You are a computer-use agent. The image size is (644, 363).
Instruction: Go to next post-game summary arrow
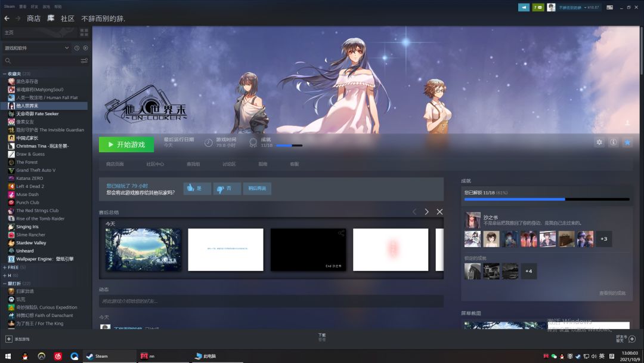click(427, 211)
